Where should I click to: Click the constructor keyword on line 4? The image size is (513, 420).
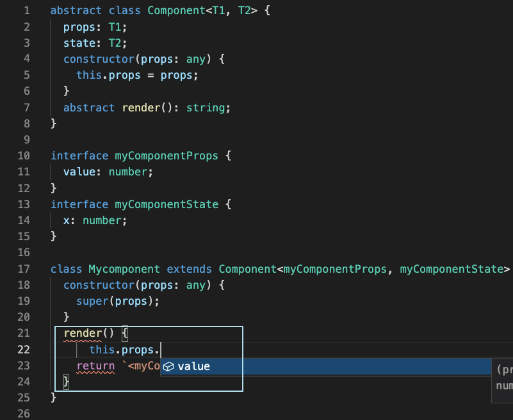pyautogui.click(x=99, y=59)
